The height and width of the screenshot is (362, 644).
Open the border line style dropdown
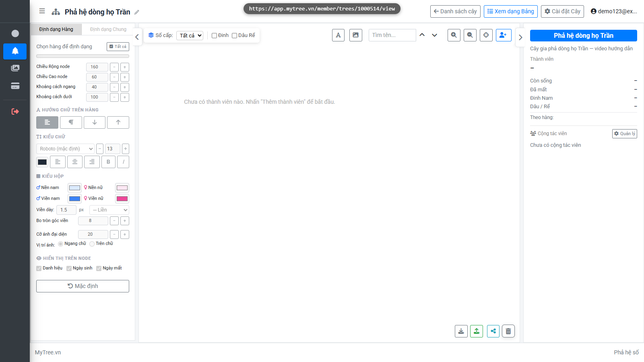tap(109, 210)
